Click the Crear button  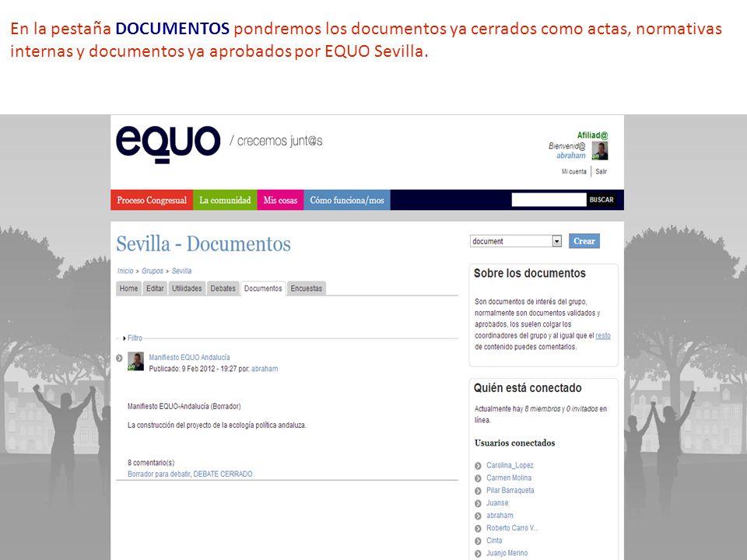(584, 241)
